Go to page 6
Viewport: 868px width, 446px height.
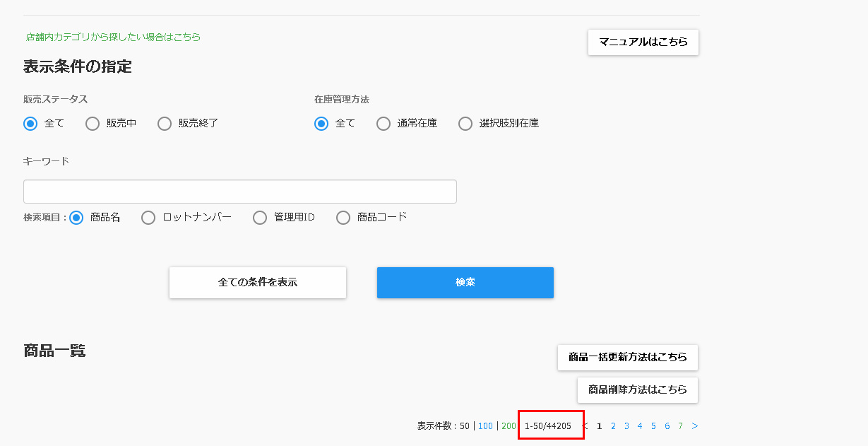(667, 426)
